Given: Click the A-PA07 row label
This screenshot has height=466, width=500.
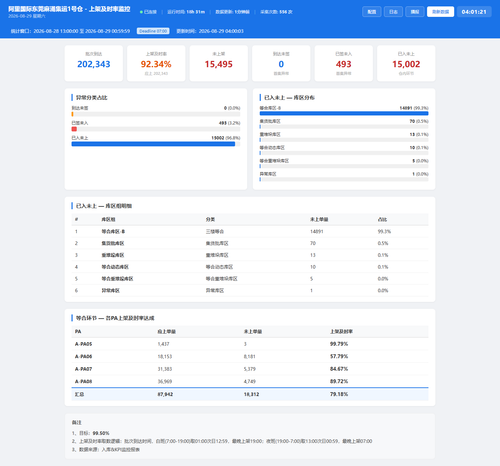Looking at the screenshot, I should tap(83, 369).
